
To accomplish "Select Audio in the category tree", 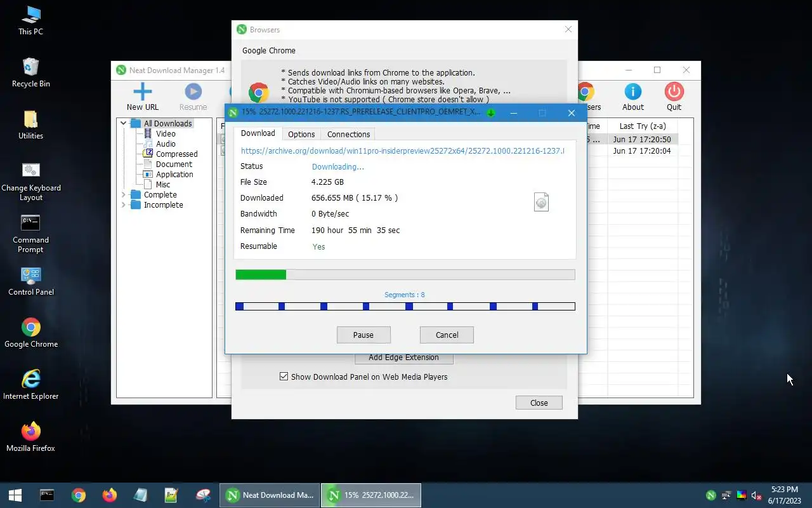I will click(x=166, y=144).
